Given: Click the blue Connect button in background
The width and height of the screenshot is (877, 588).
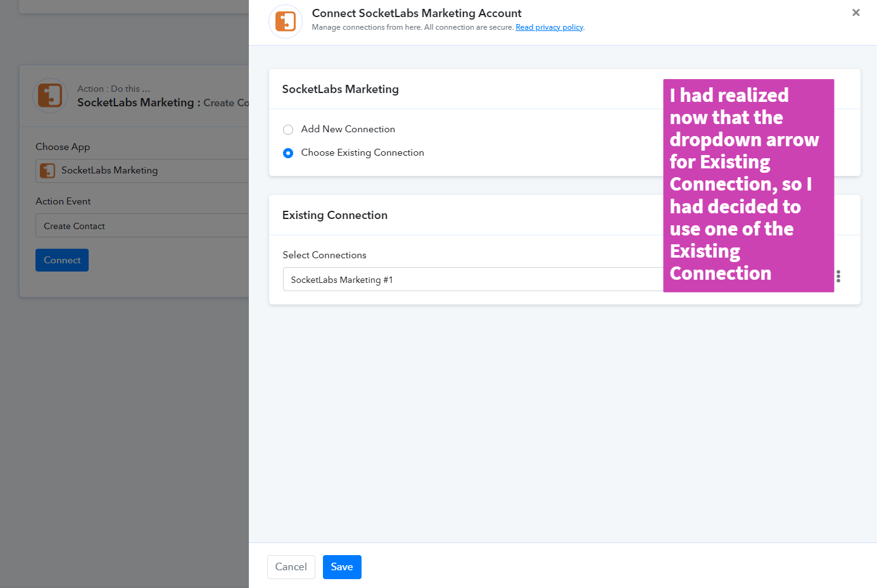Looking at the screenshot, I should (x=62, y=260).
